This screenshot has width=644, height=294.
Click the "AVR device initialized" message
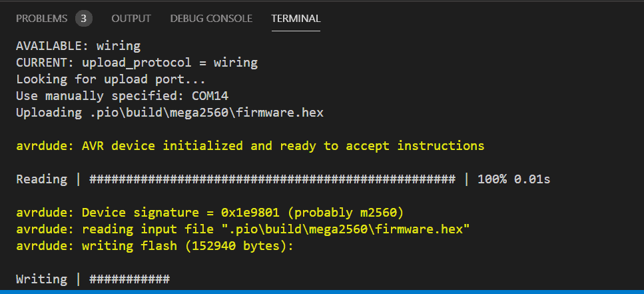tap(282, 146)
